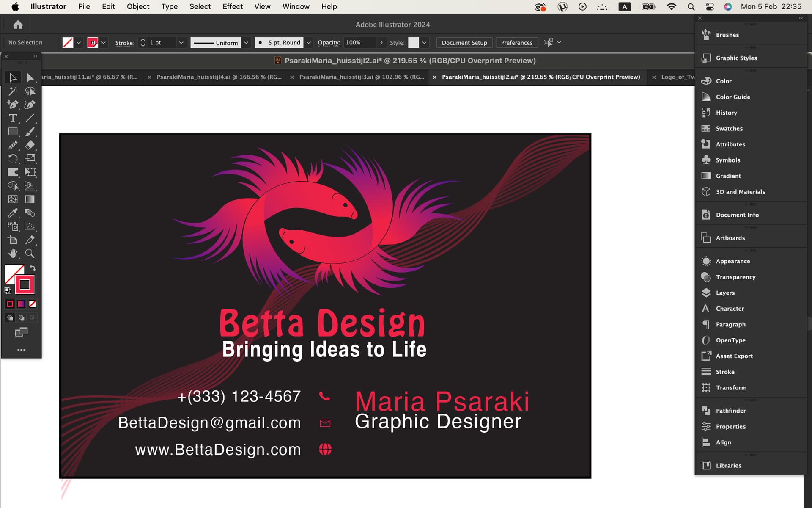
Task: Open the Effect menu
Action: pyautogui.click(x=233, y=6)
